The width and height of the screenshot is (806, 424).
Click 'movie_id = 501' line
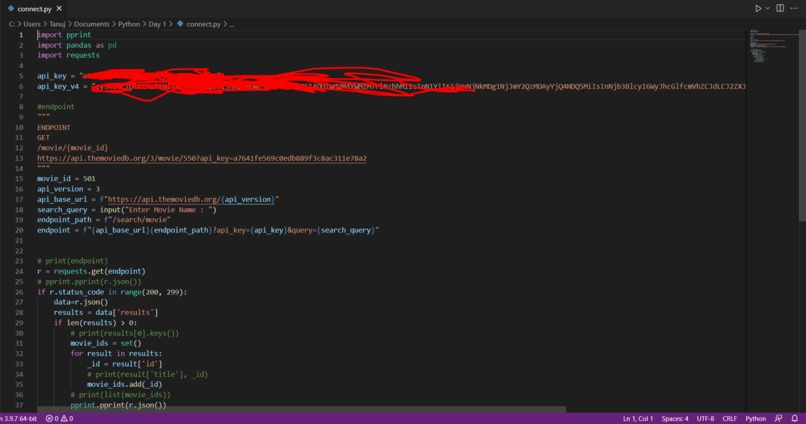tap(66, 179)
